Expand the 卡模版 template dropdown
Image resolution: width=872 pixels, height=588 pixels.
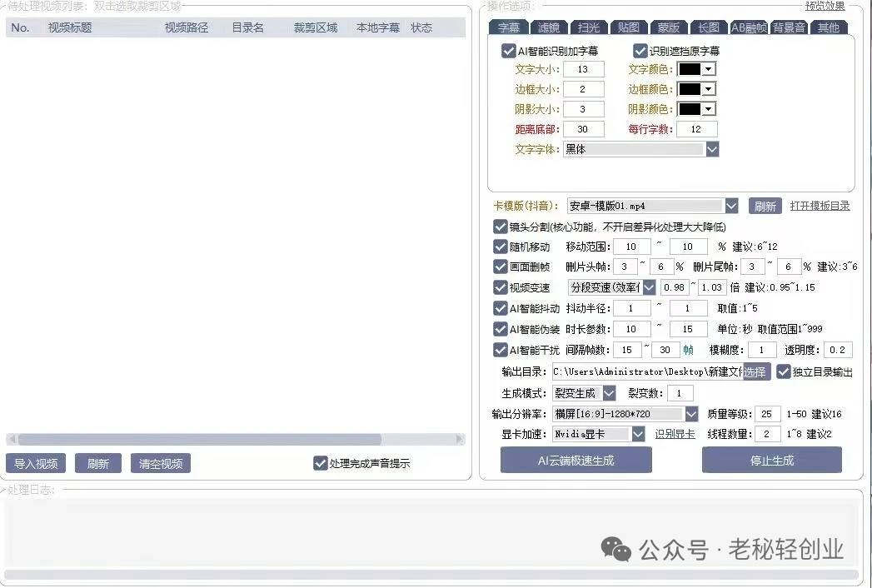coord(731,206)
